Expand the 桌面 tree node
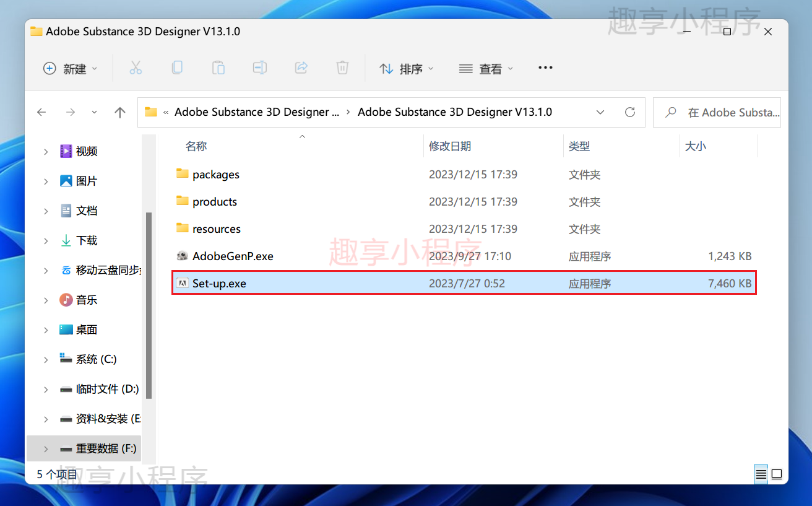This screenshot has height=506, width=812. pos(46,329)
